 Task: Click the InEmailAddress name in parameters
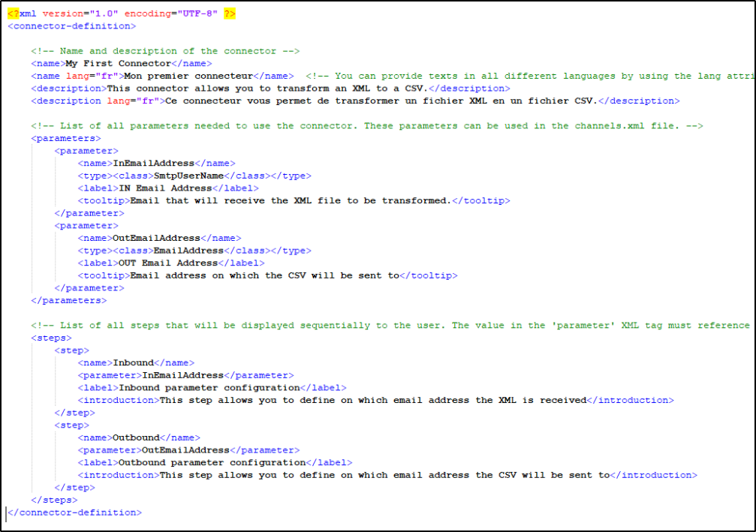[153, 163]
